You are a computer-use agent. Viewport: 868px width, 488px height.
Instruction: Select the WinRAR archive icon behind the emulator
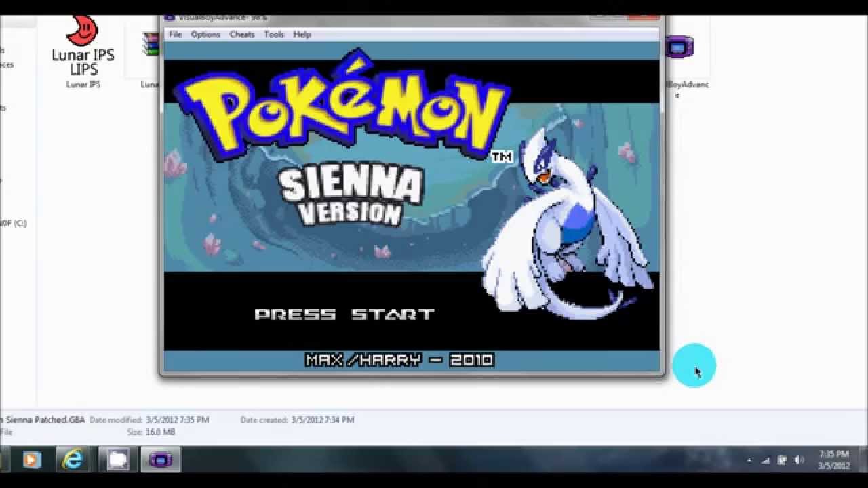pyautogui.click(x=150, y=44)
